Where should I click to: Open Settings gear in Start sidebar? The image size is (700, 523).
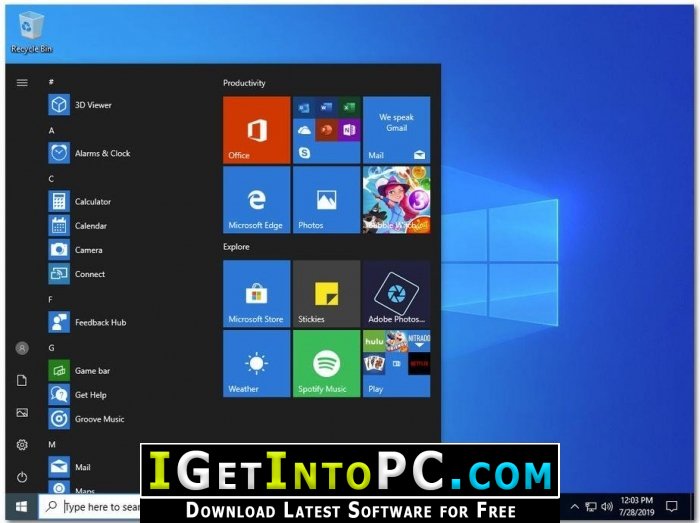(22, 444)
